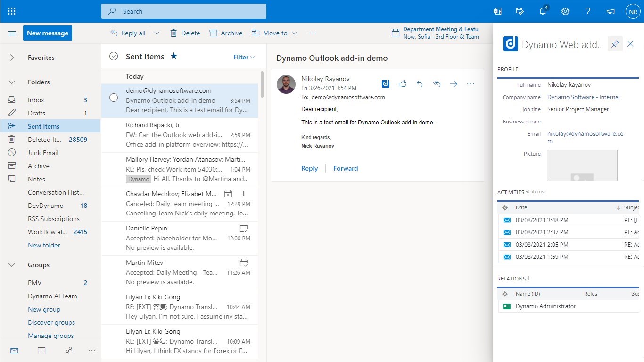Viewport: 644px width, 362px height.
Task: Click the Discover groups link
Action: 51,322
